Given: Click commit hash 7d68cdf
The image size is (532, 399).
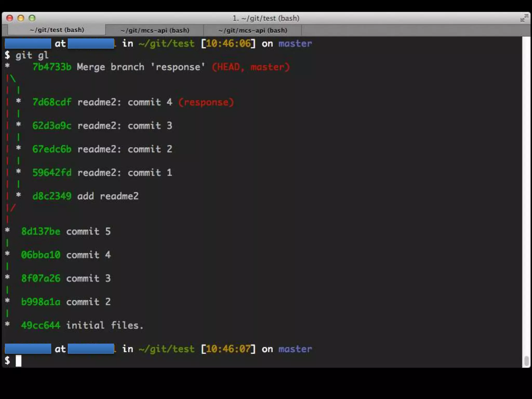Looking at the screenshot, I should click(52, 102).
